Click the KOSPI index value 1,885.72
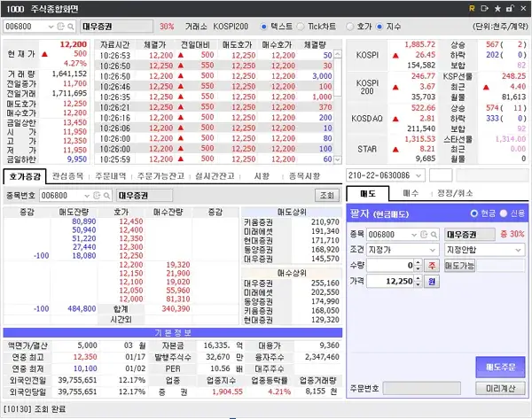This screenshot has height=419, width=532. click(x=419, y=44)
